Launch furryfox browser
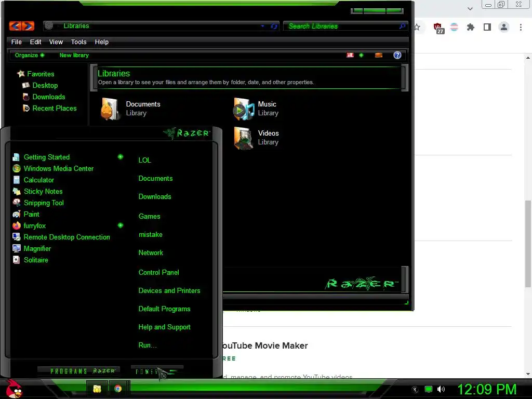Screen dimensions: 532x399 [x=29, y=226]
